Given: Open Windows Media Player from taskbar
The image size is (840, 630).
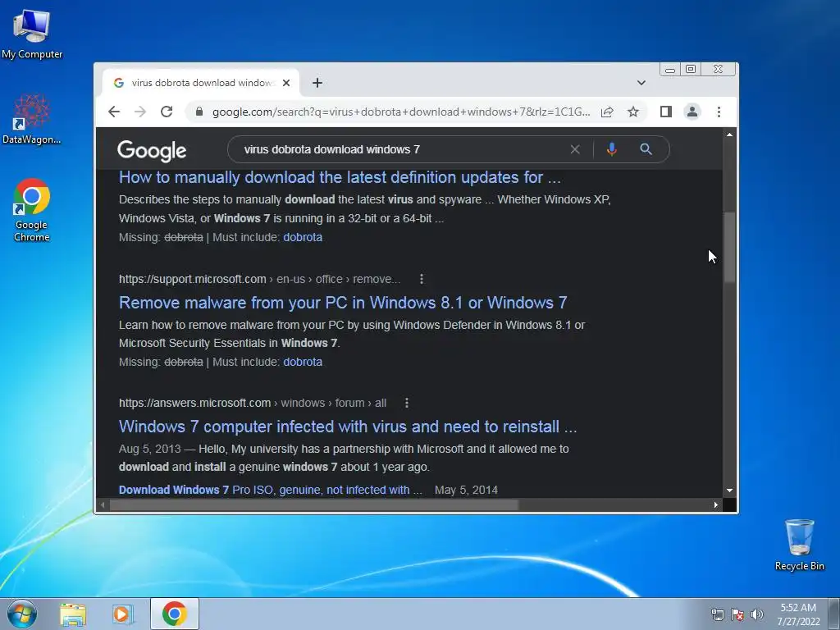Looking at the screenshot, I should point(122,614).
